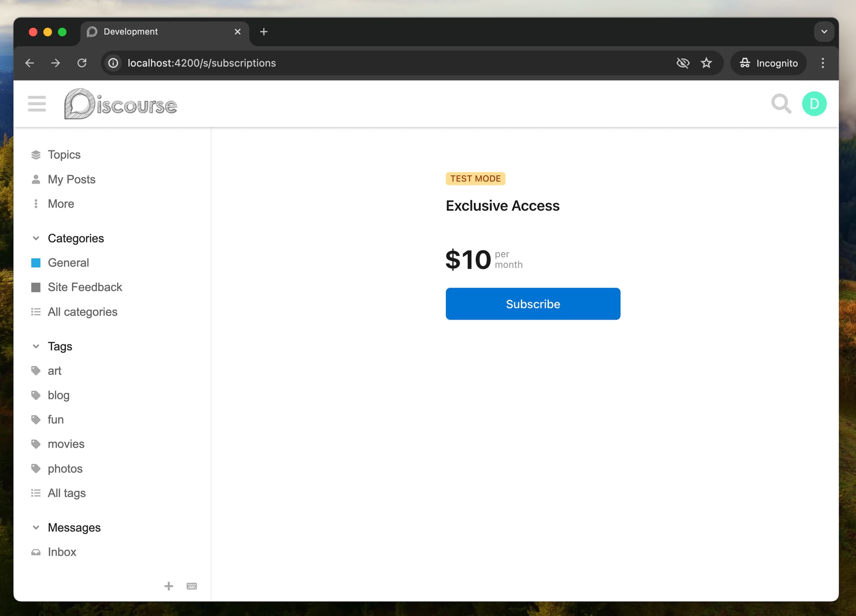Image resolution: width=856 pixels, height=616 pixels.
Task: Click the keyboard shortcuts icon
Action: click(192, 586)
